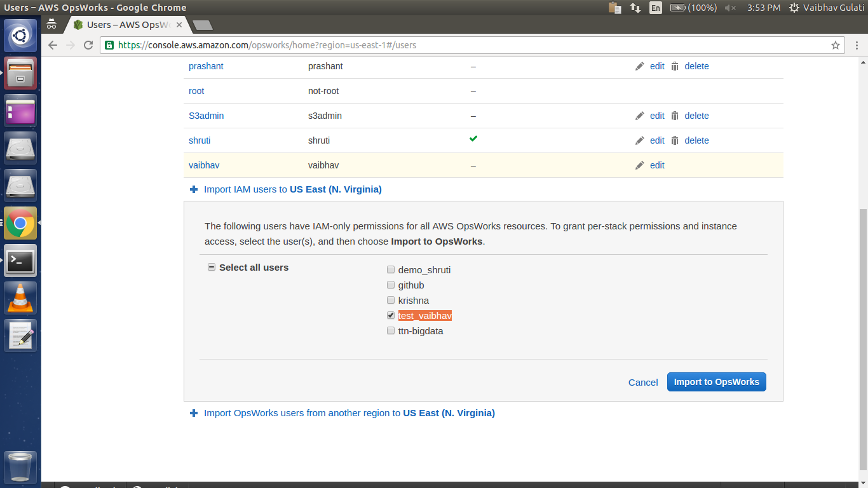Click pencil icon in S3admin row
The height and width of the screenshot is (488, 868).
640,116
